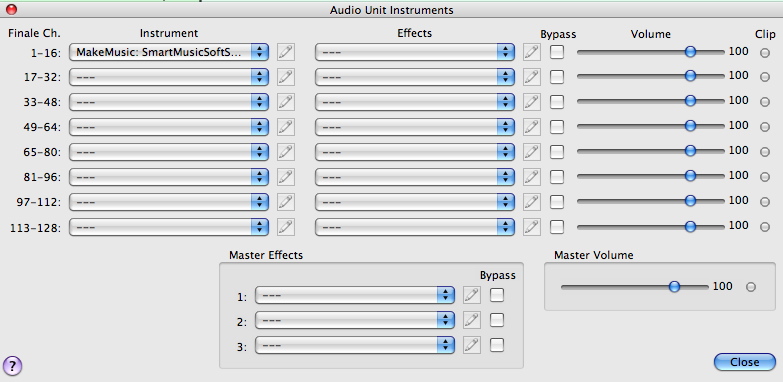783x382 pixels.
Task: Enable Bypass for channels 113-128
Action: tap(557, 226)
